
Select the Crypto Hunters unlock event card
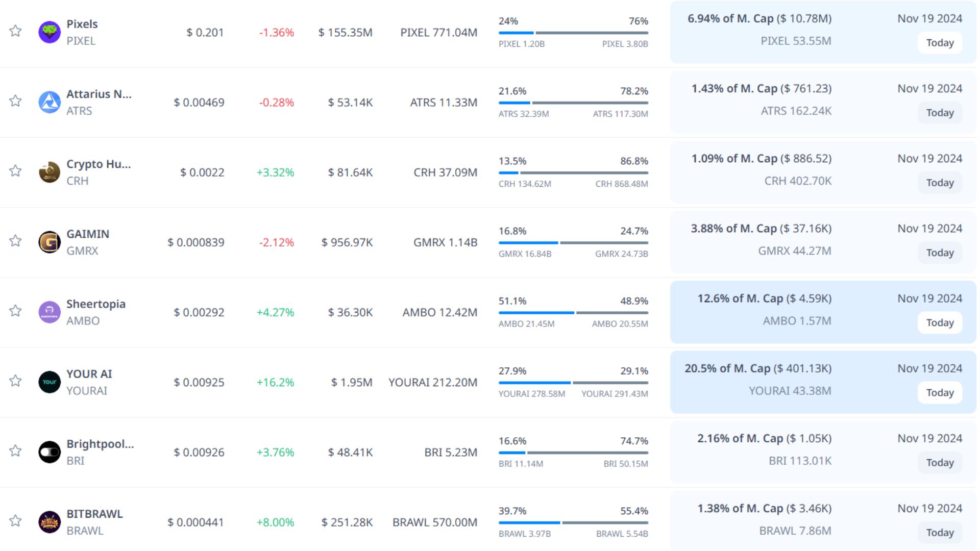click(822, 172)
